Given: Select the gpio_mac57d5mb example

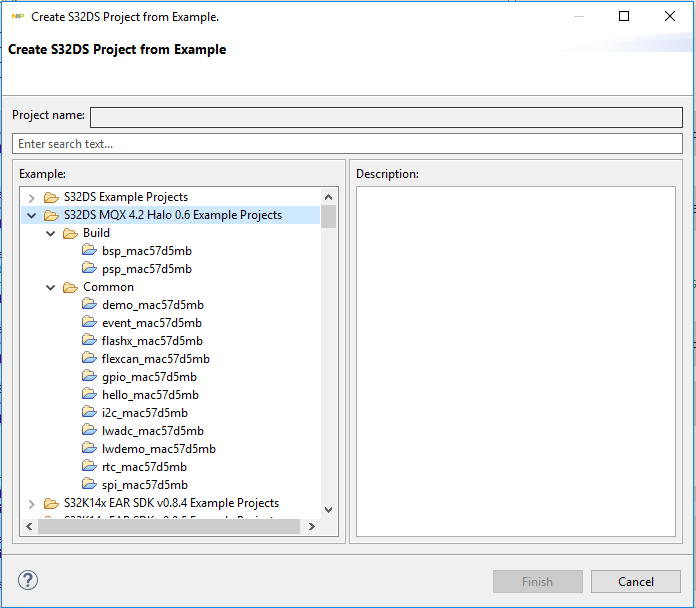Looking at the screenshot, I should [x=149, y=377].
